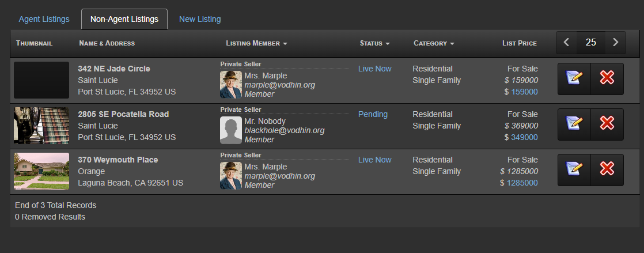Screen dimensions: 644x253
Task: Delete the 342 NE Jade Circle listing
Action: pyautogui.click(x=607, y=78)
